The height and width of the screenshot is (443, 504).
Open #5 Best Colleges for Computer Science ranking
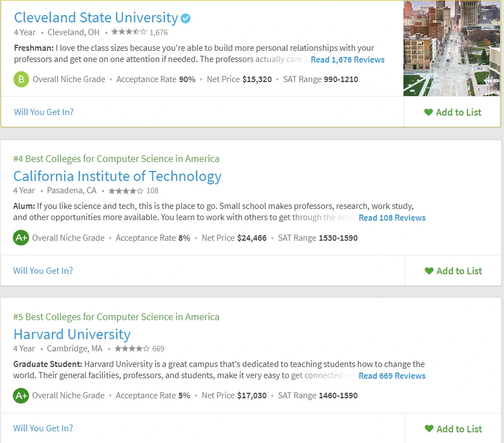pos(116,317)
